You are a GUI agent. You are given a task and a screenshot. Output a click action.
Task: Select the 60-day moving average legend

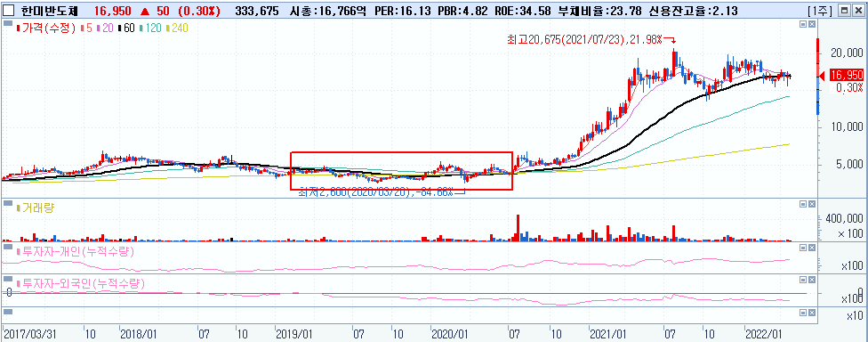[x=127, y=28]
